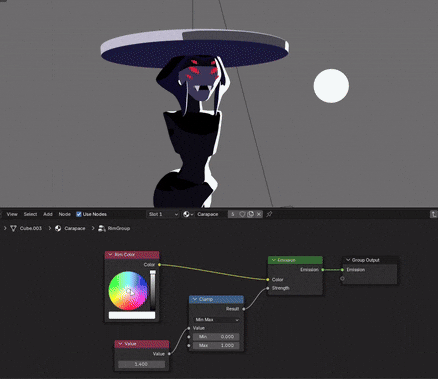438x379 pixels.
Task: Select the Rim Color node header
Action: point(132,255)
